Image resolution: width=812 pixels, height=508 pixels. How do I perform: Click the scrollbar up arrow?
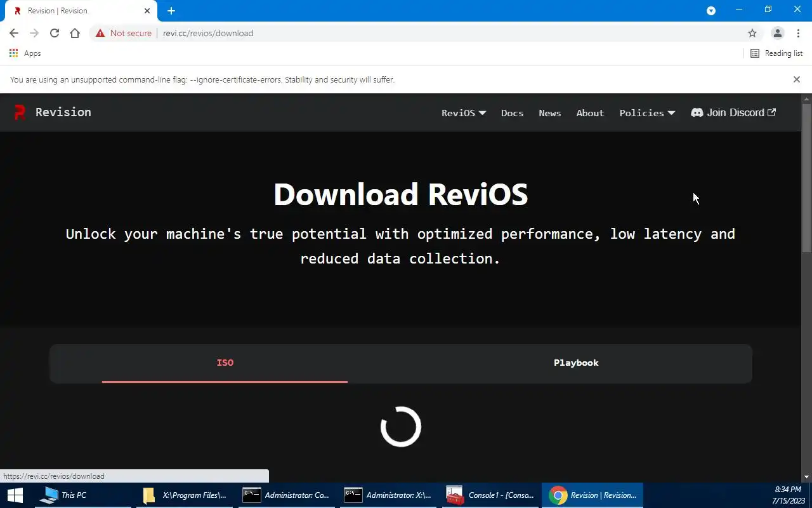[806, 99]
